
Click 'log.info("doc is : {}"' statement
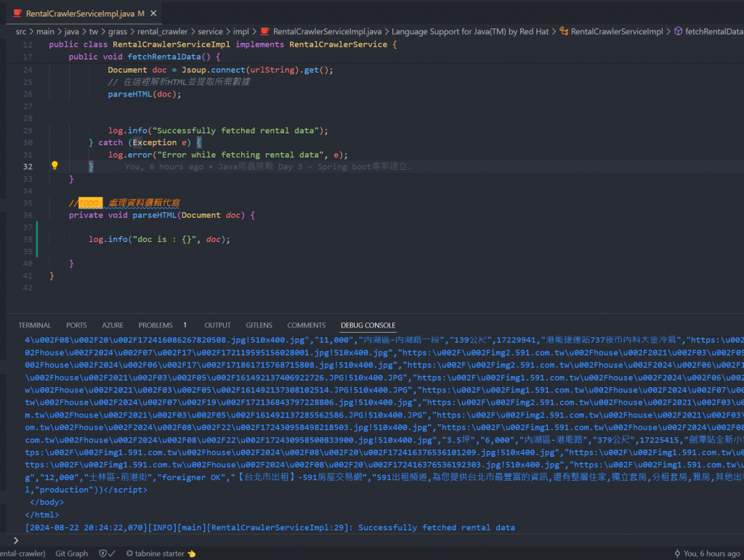[x=142, y=240]
